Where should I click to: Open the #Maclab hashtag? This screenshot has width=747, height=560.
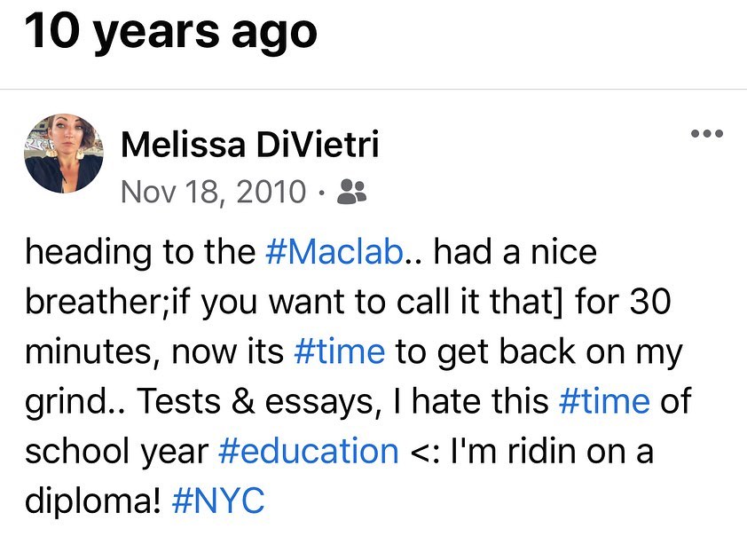[334, 253]
